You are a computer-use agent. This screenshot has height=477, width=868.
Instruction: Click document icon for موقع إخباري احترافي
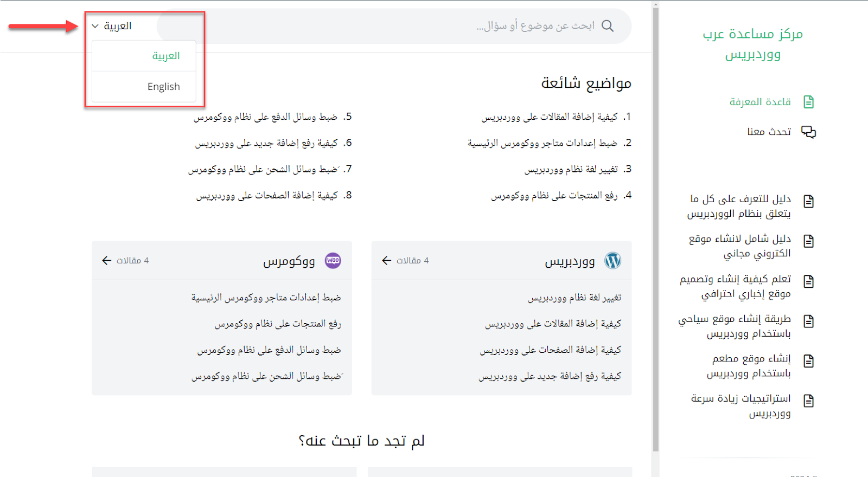(808, 281)
